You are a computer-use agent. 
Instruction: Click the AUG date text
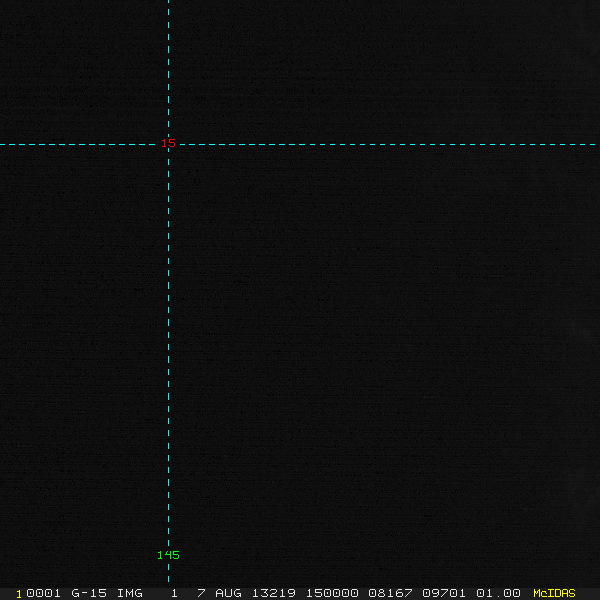click(x=228, y=593)
